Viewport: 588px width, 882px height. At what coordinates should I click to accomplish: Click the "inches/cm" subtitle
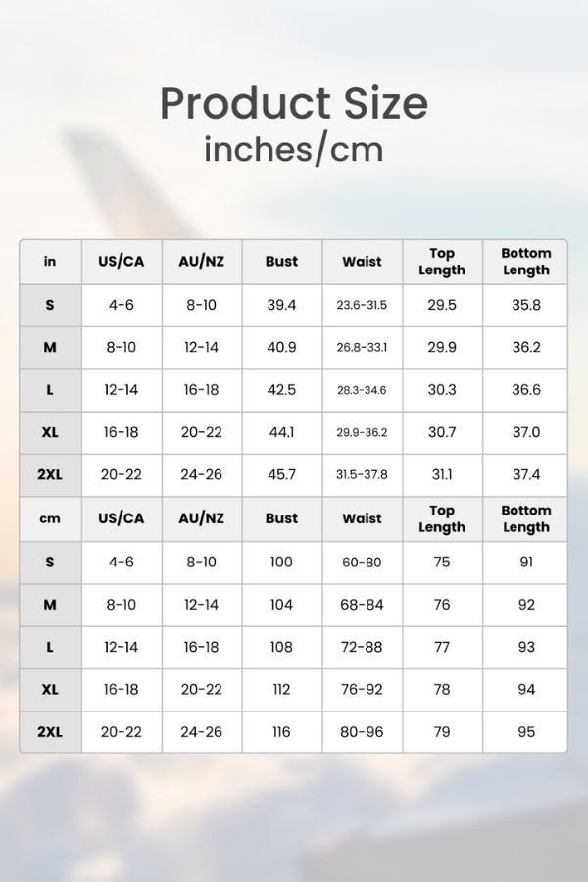[293, 149]
